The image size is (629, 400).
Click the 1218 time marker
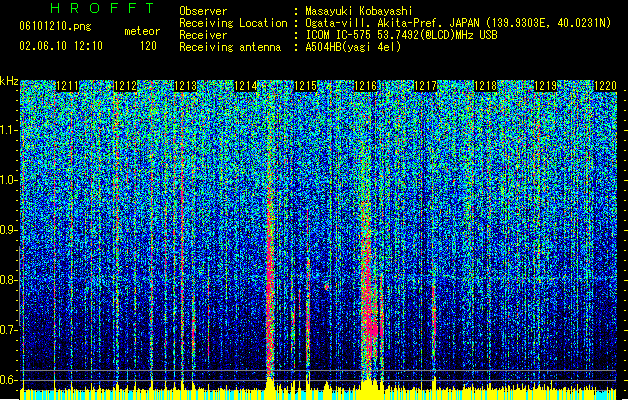click(x=485, y=86)
